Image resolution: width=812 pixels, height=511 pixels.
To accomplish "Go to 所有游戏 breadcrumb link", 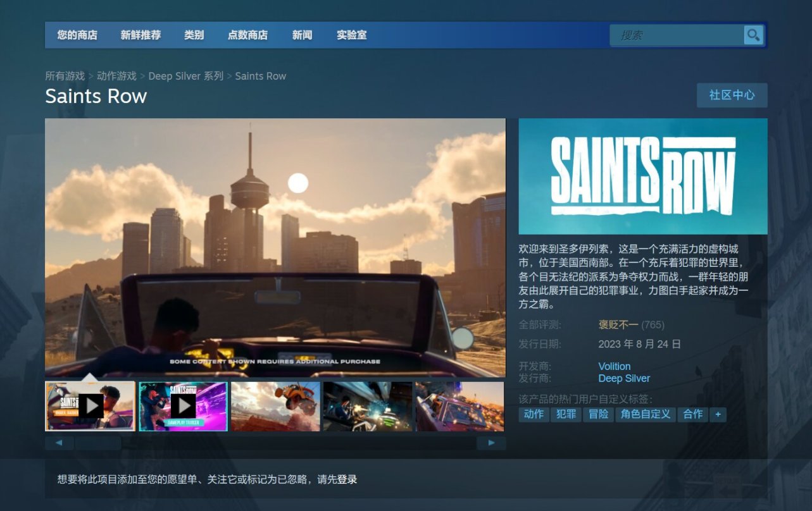I will pos(65,76).
